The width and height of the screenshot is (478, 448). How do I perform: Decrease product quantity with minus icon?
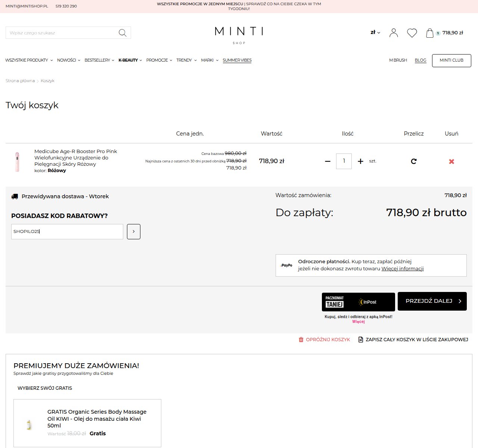pyautogui.click(x=328, y=161)
